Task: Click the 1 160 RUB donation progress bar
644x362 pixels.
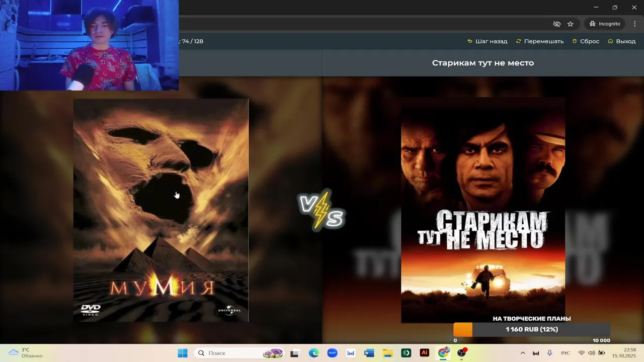Action: pyautogui.click(x=532, y=329)
